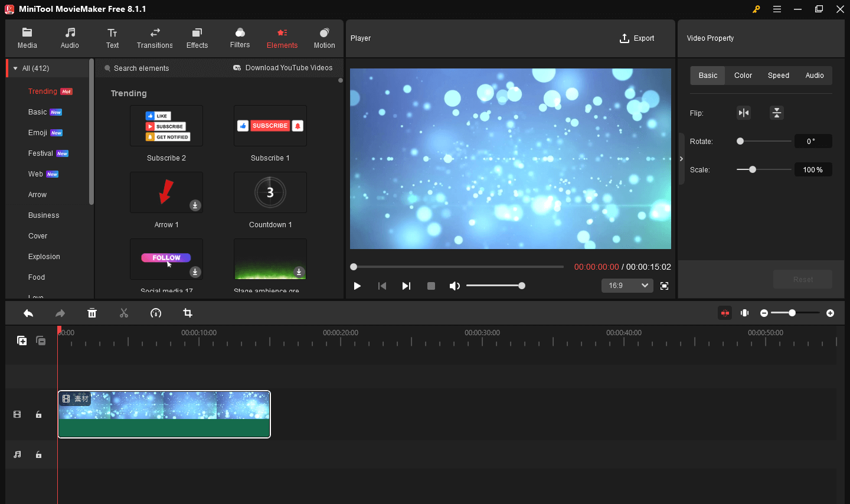Viewport: 850px width, 504px height.
Task: Switch to the Color property tab
Action: click(743, 76)
